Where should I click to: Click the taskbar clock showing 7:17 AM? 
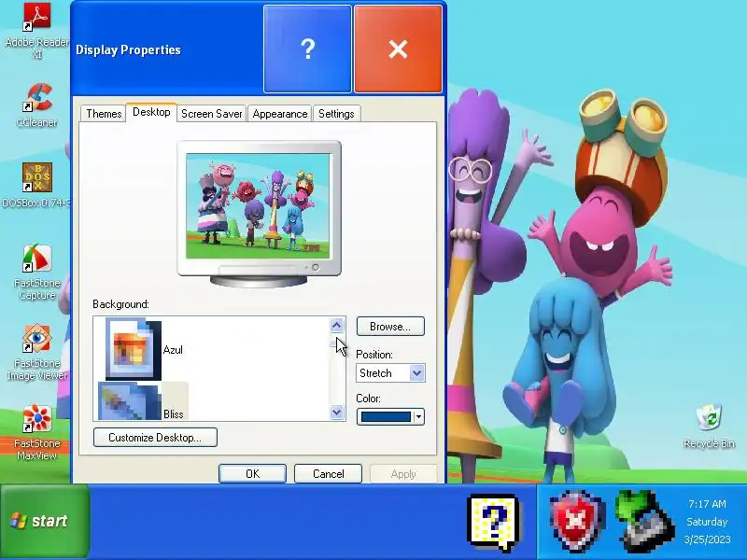[x=707, y=504]
